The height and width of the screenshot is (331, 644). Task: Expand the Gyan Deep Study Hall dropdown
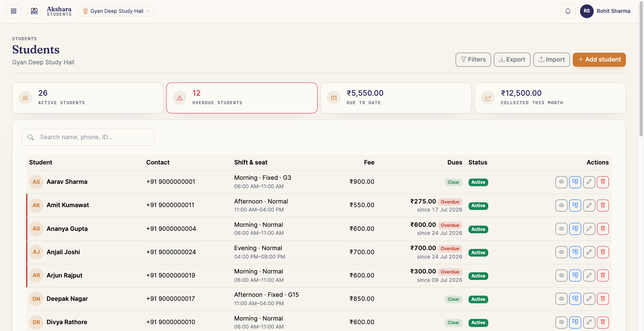point(116,11)
